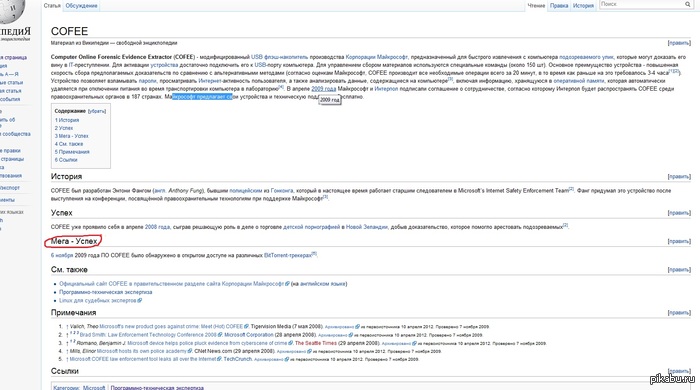The width and height of the screenshot is (700, 390).
Task: Click the red 'The Seattle Times' link
Action: 316,343
